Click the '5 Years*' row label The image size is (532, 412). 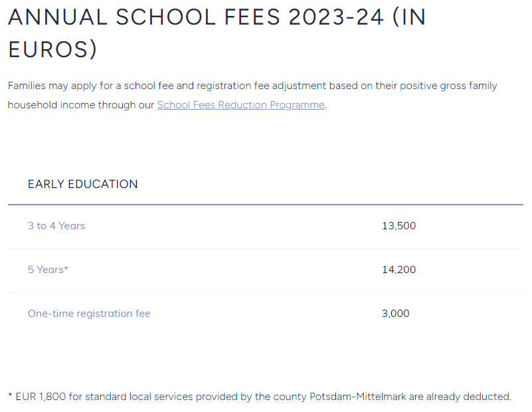pyautogui.click(x=48, y=270)
